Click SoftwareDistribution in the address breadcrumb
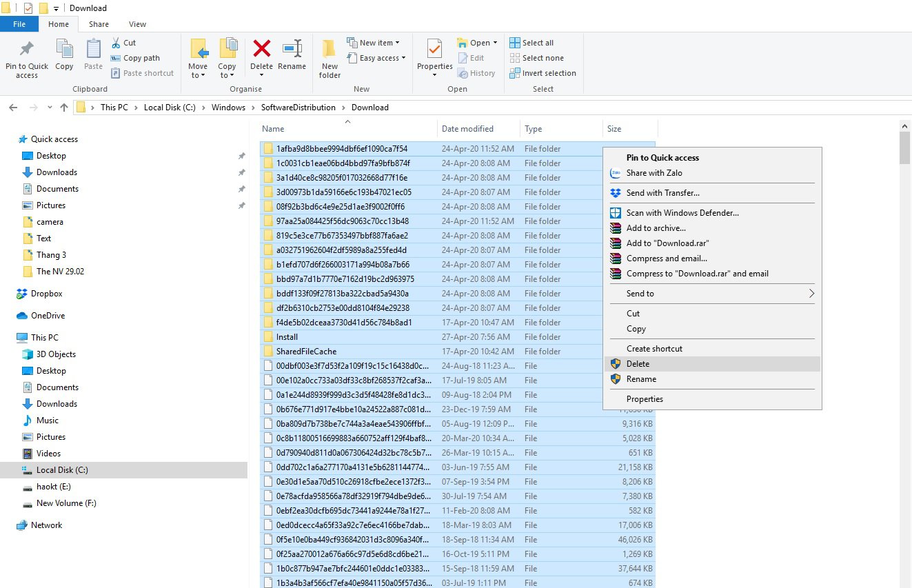 coord(298,108)
